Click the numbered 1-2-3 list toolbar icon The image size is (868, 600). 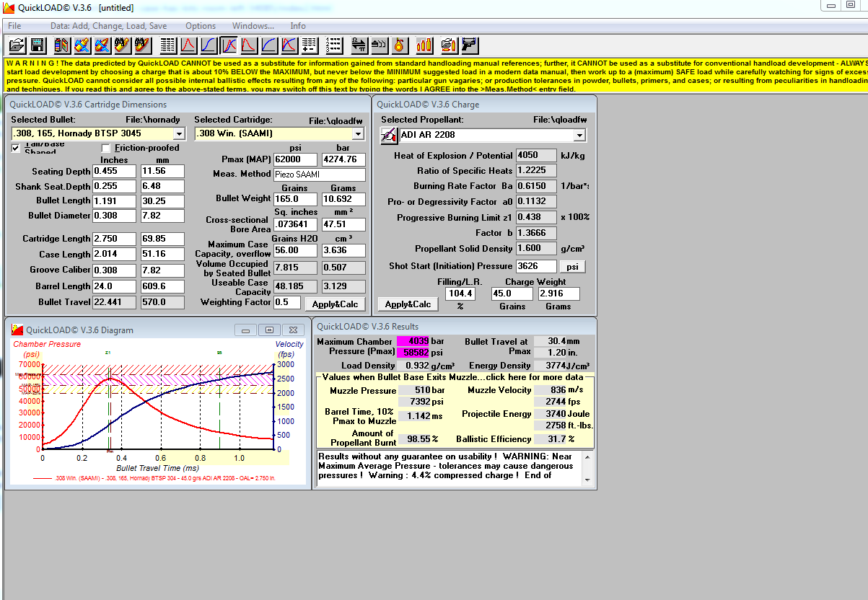(334, 45)
